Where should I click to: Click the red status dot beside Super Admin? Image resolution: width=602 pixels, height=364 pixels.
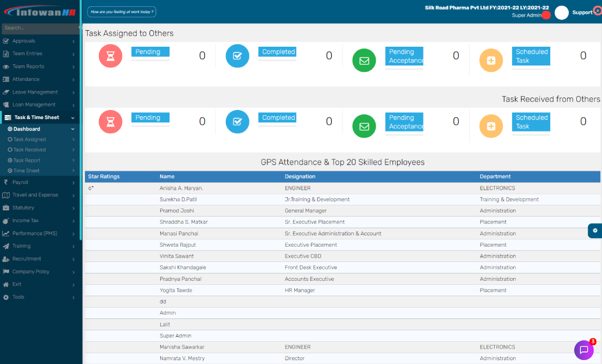(x=546, y=15)
